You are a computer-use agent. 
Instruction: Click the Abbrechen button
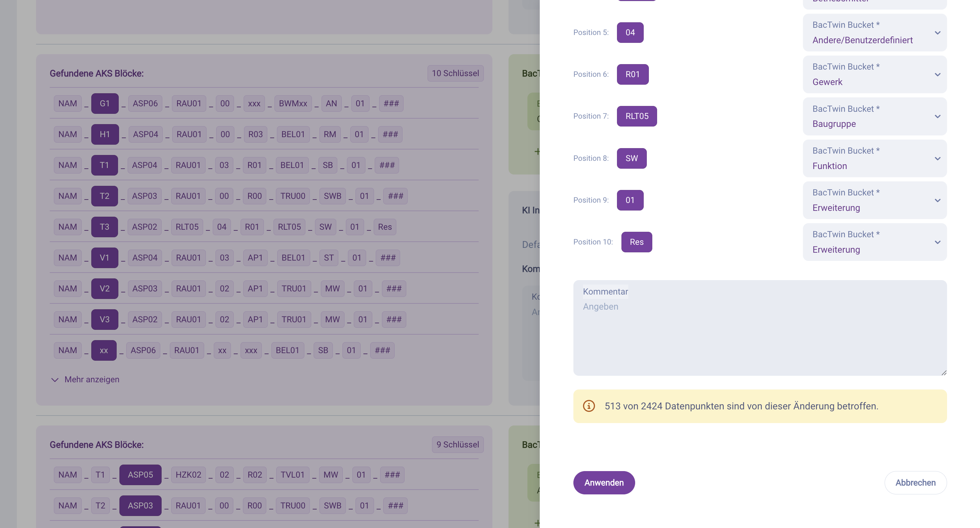click(915, 482)
